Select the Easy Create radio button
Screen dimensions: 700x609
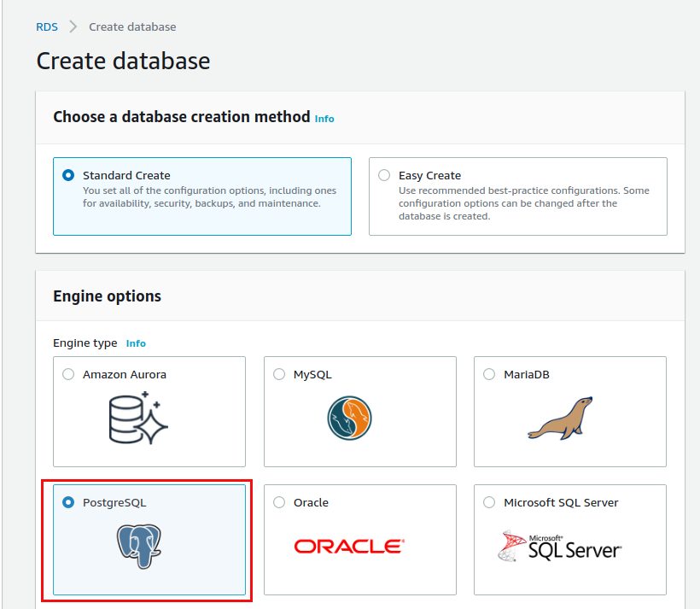click(x=384, y=175)
